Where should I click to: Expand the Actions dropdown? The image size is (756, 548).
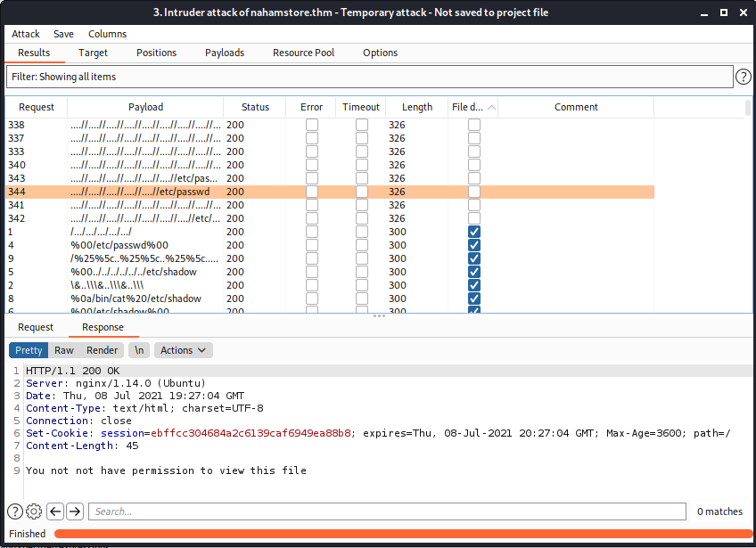[x=184, y=350]
